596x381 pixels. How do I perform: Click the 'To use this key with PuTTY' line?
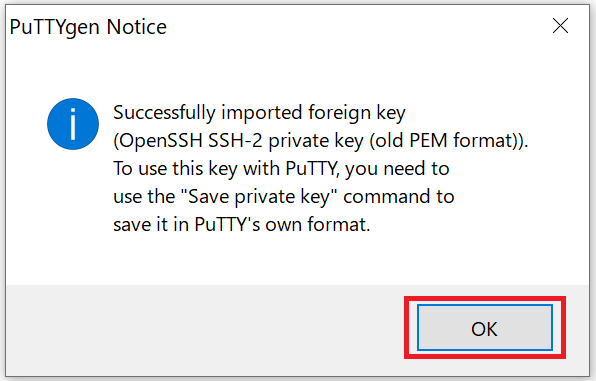coord(281,168)
